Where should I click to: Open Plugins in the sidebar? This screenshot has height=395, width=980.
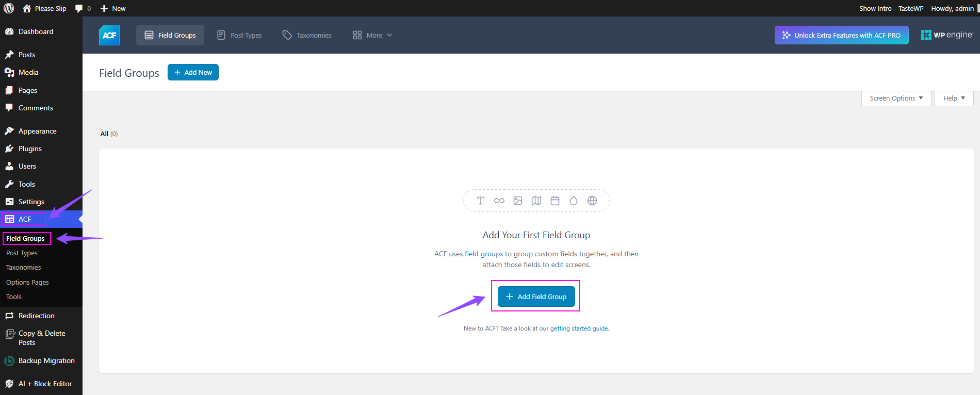click(41, 149)
